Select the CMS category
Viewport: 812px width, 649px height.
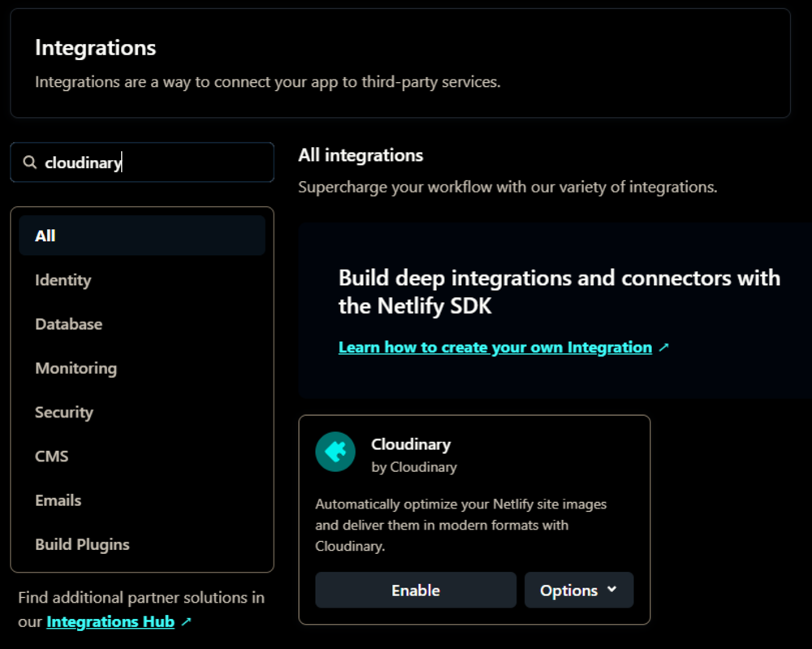point(51,456)
